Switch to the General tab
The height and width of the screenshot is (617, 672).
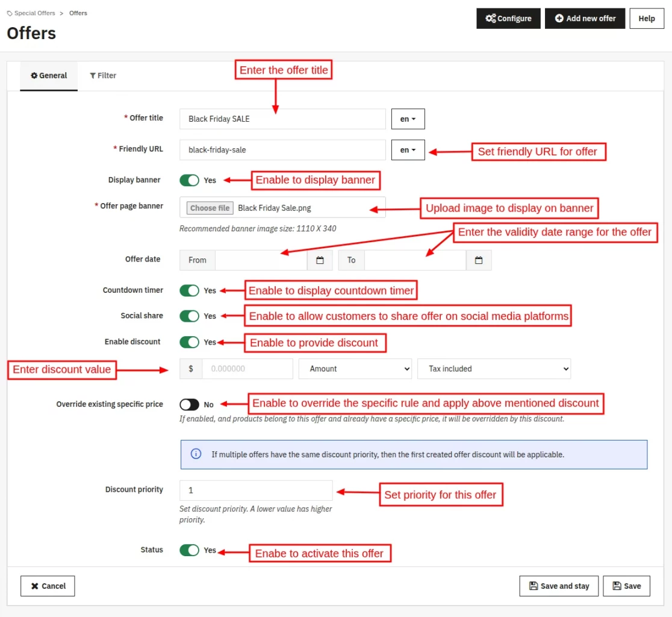point(49,76)
